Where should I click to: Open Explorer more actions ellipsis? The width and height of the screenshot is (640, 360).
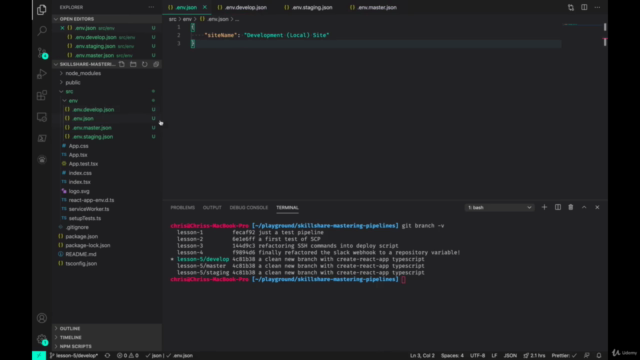pyautogui.click(x=151, y=7)
